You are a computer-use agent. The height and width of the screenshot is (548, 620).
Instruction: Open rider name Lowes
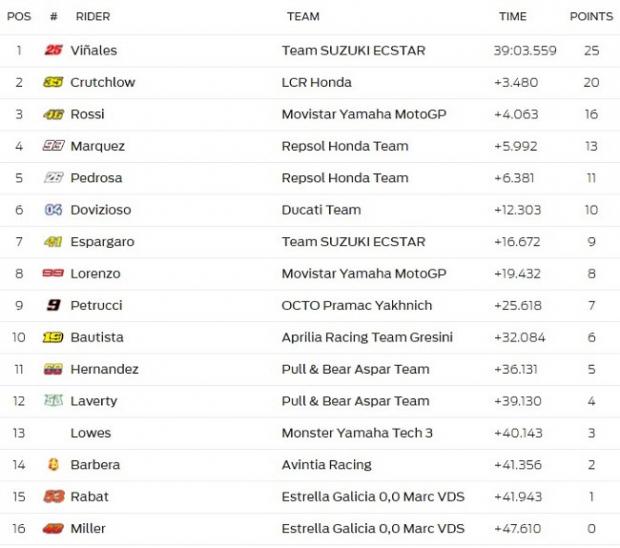pos(91,433)
